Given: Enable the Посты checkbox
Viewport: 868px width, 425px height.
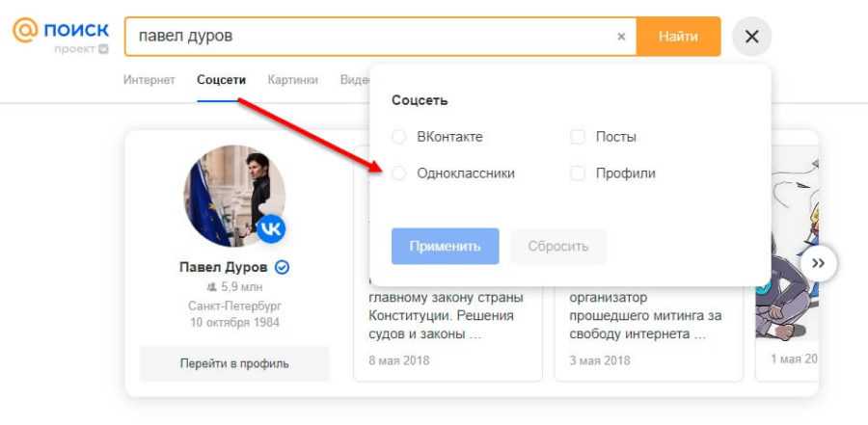Looking at the screenshot, I should point(579,137).
